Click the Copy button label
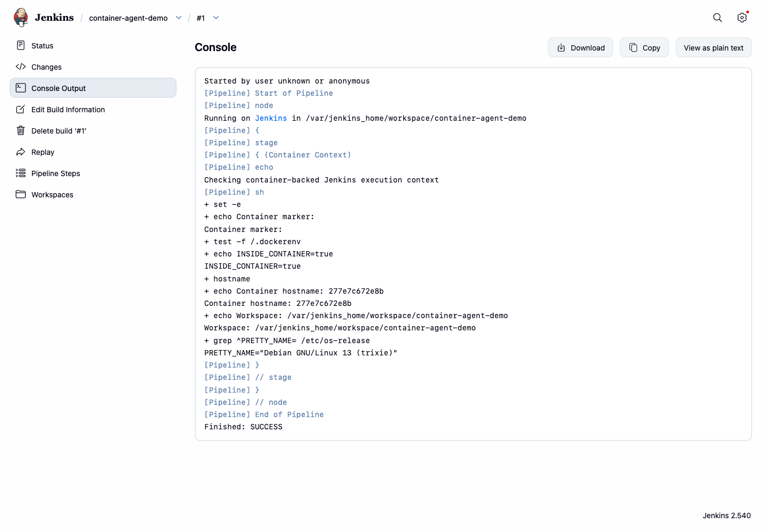Image resolution: width=766 pixels, height=532 pixels. (x=651, y=48)
